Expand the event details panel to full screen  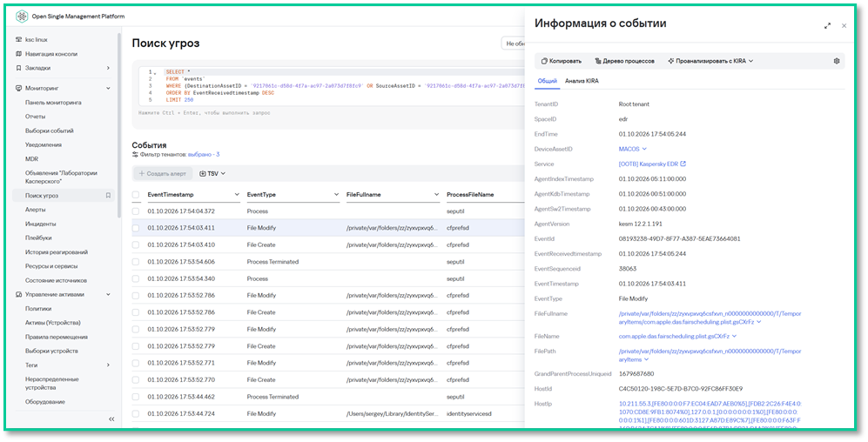click(828, 25)
